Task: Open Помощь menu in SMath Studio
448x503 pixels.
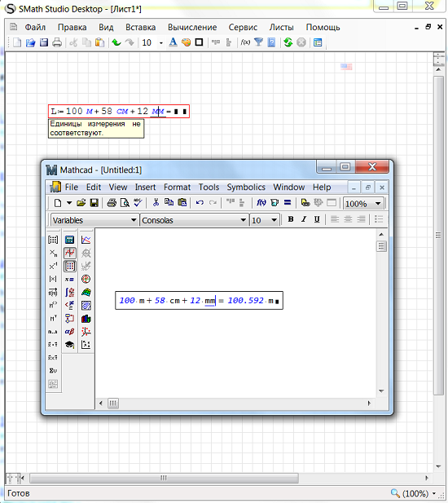Action: tap(323, 27)
